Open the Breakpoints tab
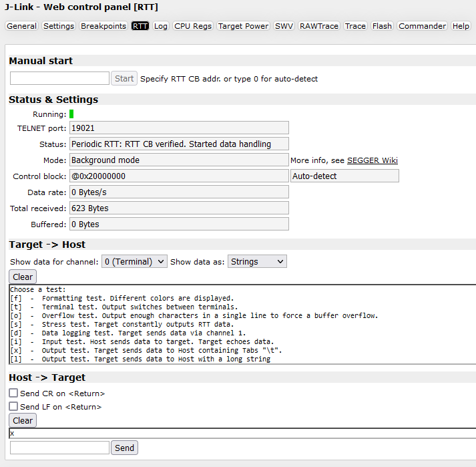 pyautogui.click(x=103, y=26)
